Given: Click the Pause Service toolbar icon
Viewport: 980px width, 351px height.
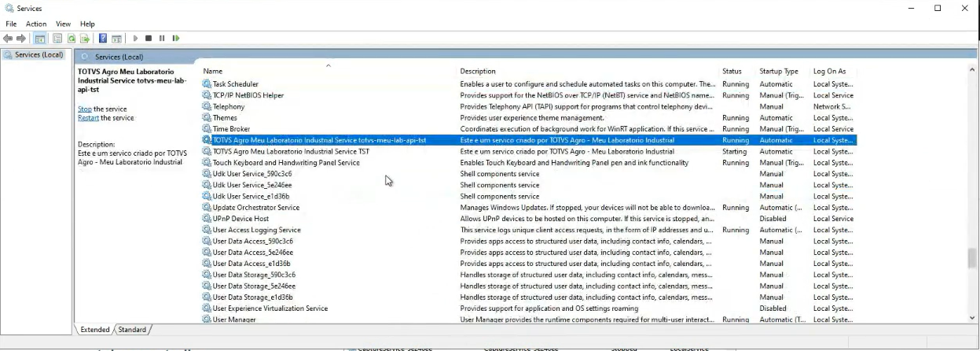Looking at the screenshot, I should click(162, 38).
